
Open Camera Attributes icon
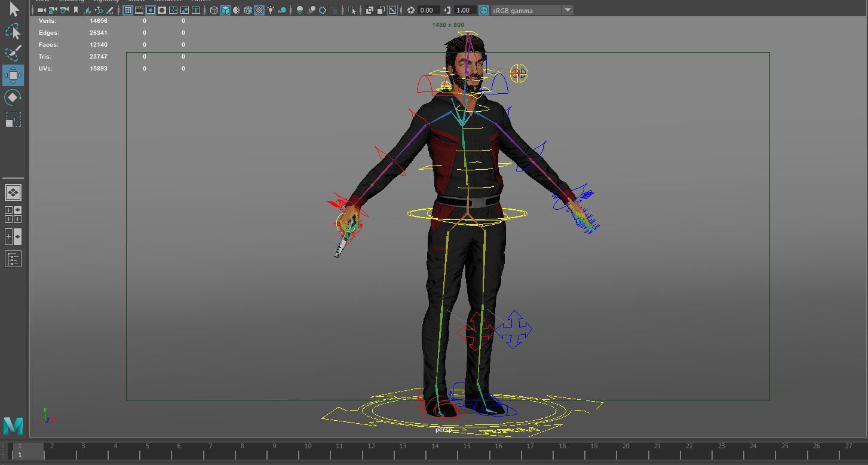(65, 10)
